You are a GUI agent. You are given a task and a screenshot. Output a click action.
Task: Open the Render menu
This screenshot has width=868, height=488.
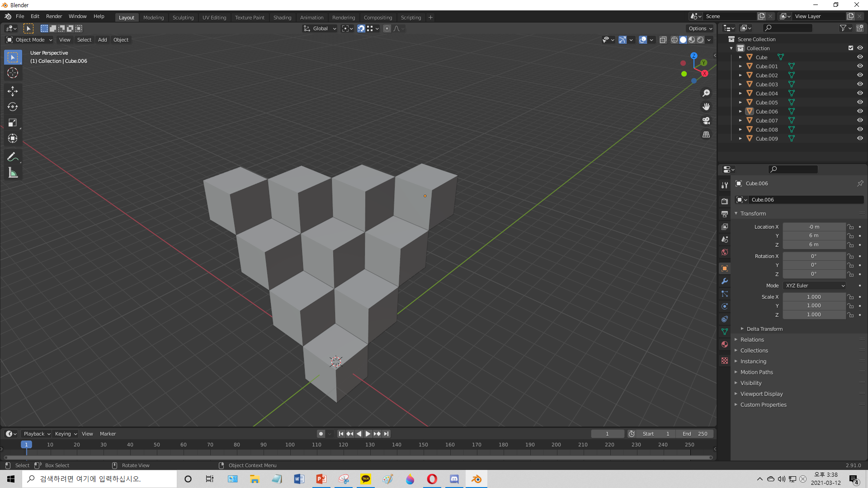pyautogui.click(x=54, y=16)
